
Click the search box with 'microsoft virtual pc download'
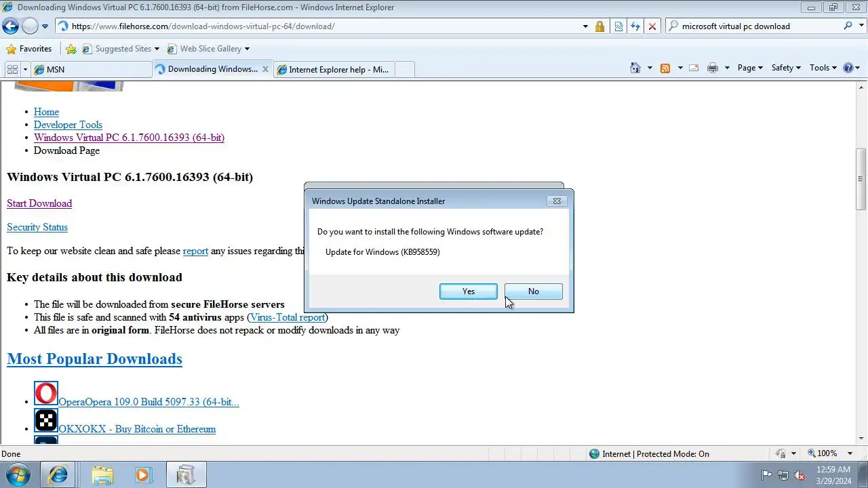tap(759, 26)
